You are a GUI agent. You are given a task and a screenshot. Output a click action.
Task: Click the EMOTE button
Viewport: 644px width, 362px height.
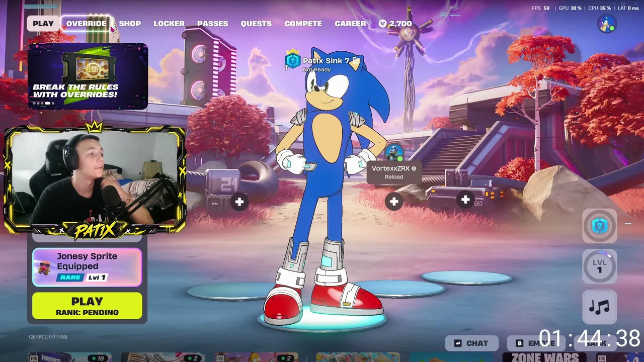[x=535, y=343]
